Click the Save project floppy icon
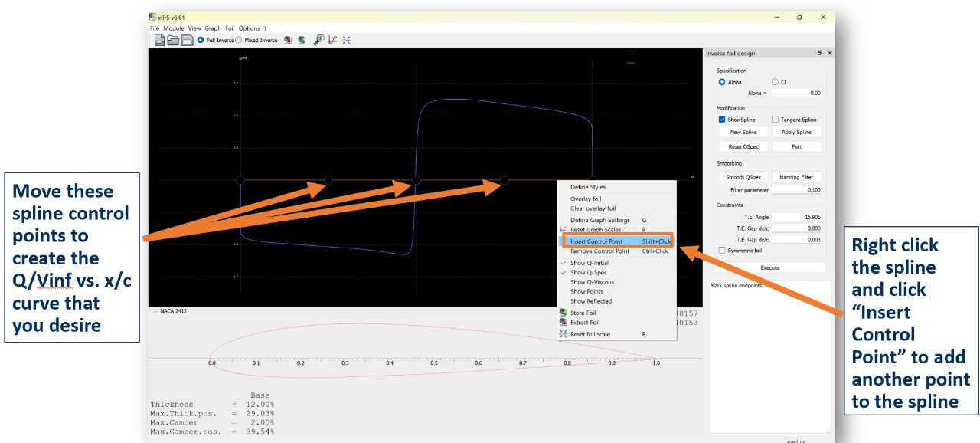The image size is (980, 443). coord(187,40)
